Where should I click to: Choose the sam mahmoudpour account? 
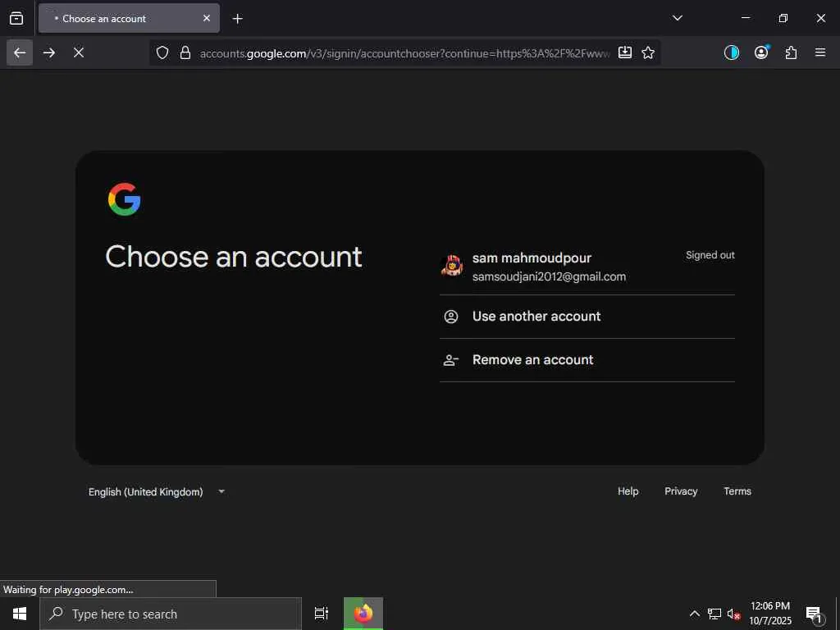[x=587, y=267]
